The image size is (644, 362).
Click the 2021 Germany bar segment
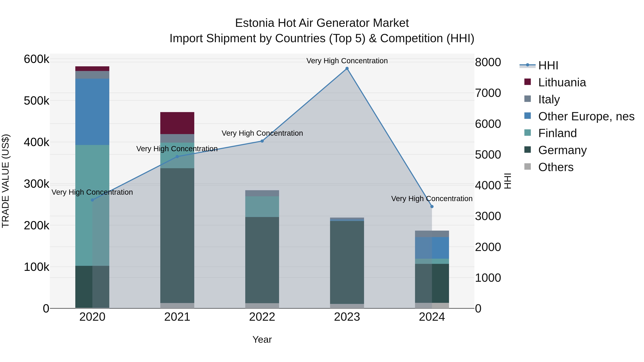(177, 236)
